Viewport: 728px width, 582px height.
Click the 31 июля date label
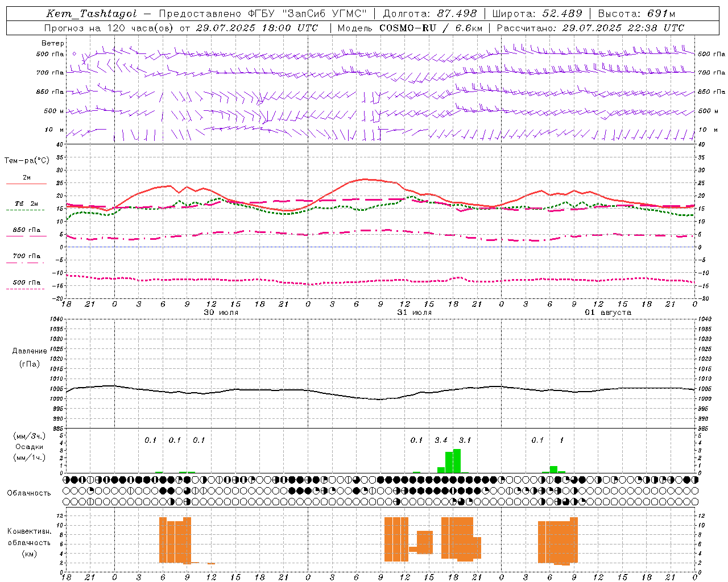tap(415, 313)
